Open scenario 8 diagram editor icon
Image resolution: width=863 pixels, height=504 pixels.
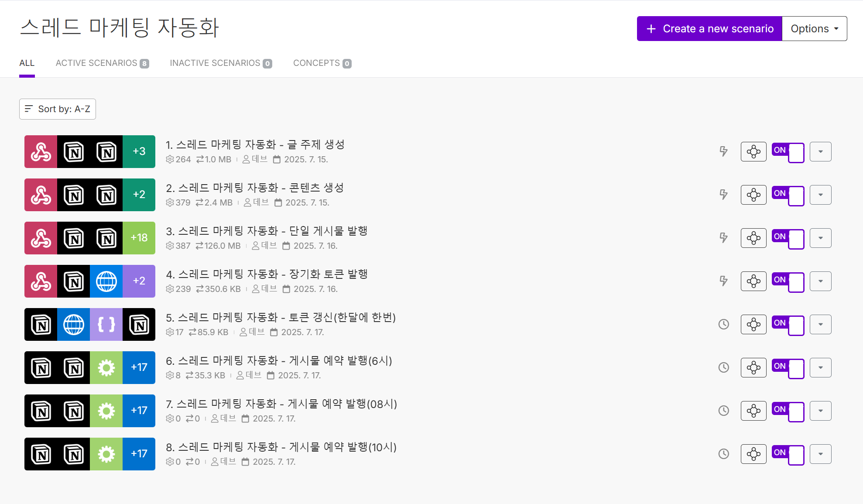click(753, 454)
